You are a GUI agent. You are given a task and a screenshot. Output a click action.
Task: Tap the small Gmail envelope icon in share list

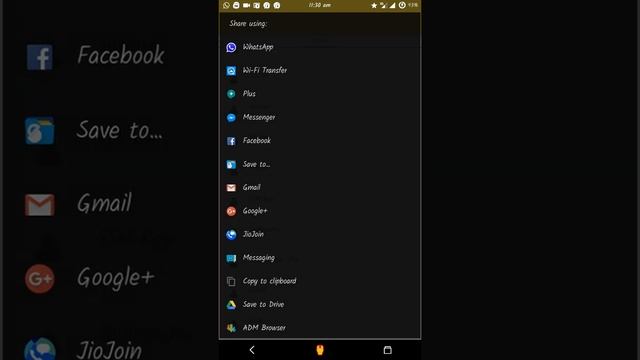[x=231, y=188]
